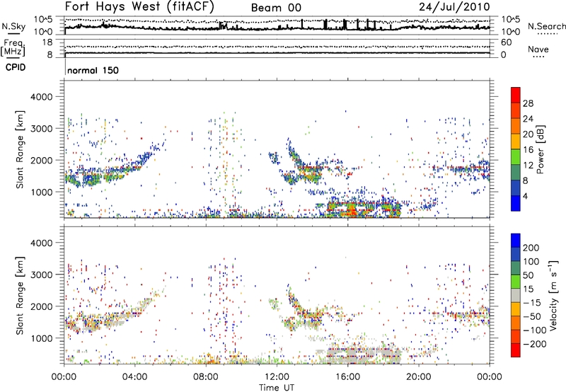Select the '28' tick on Power colorbar
This screenshot has height=392, width=566.
(x=528, y=103)
